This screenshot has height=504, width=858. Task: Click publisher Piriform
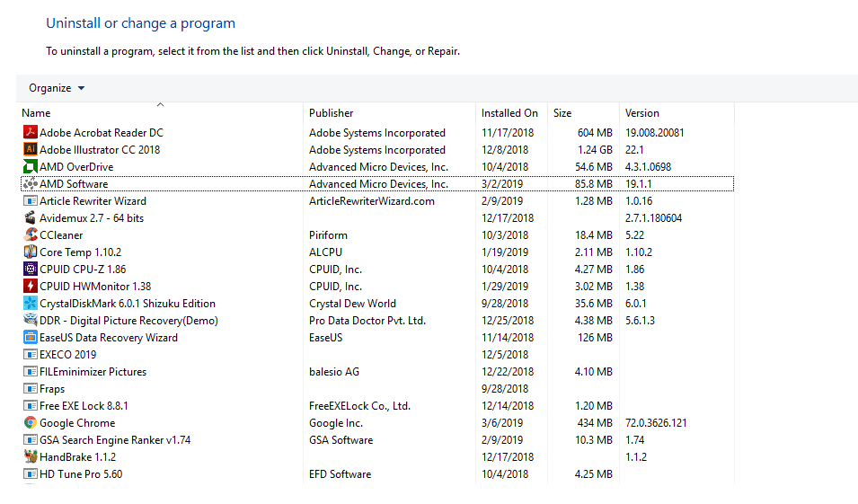click(x=328, y=234)
